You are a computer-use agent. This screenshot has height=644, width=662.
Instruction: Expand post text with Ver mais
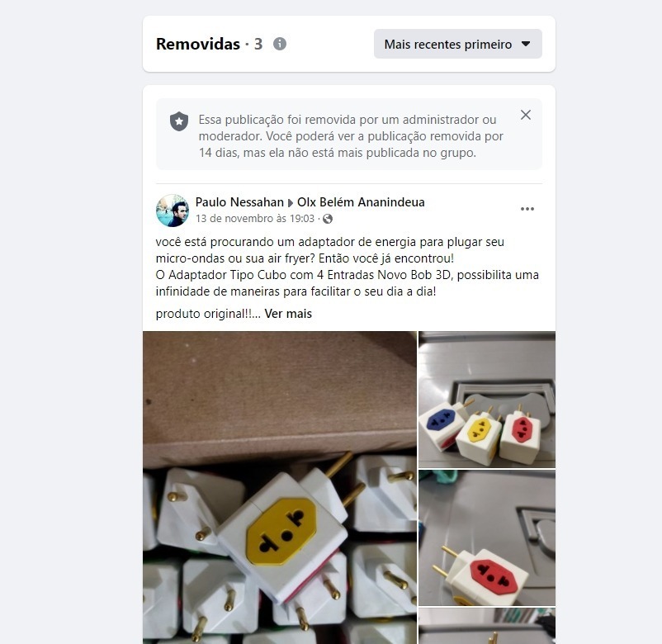pos(288,314)
